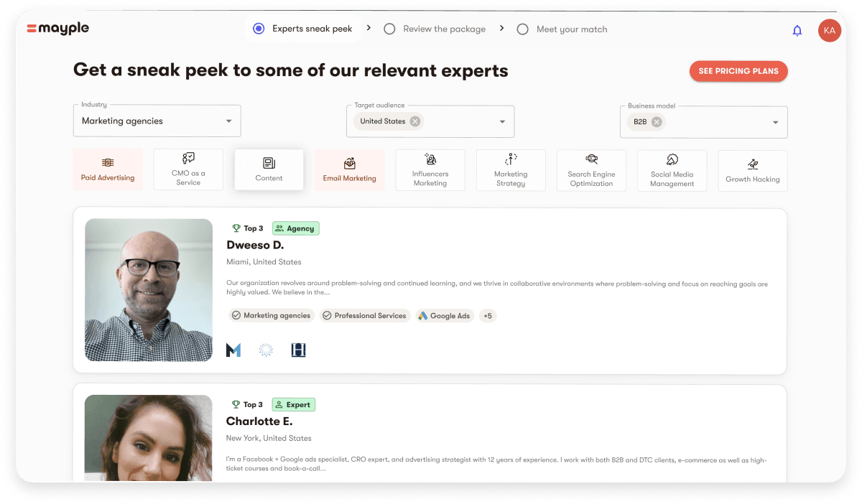Click the dark H client logo
Image resolution: width=862 pixels, height=504 pixels.
pos(298,350)
